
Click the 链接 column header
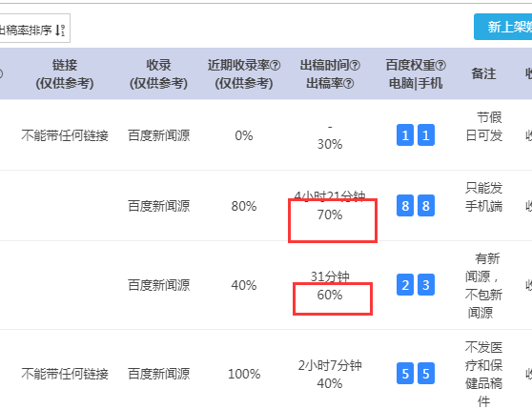pos(65,74)
